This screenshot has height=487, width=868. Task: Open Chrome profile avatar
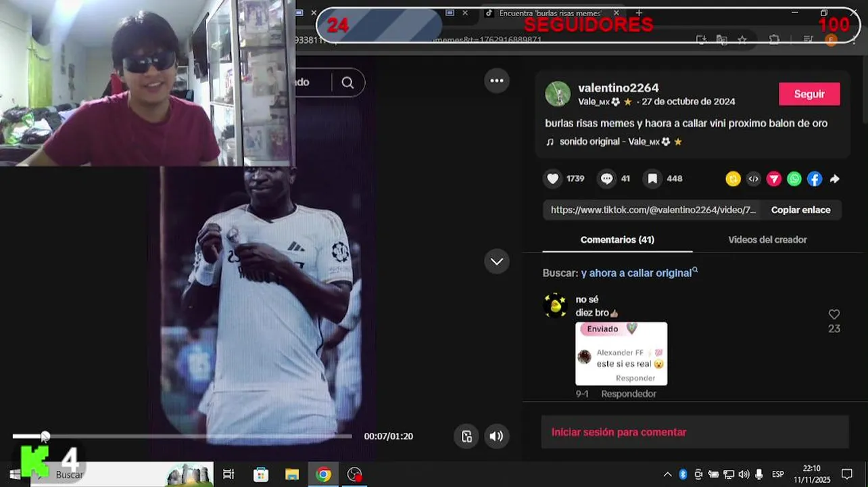tap(831, 40)
